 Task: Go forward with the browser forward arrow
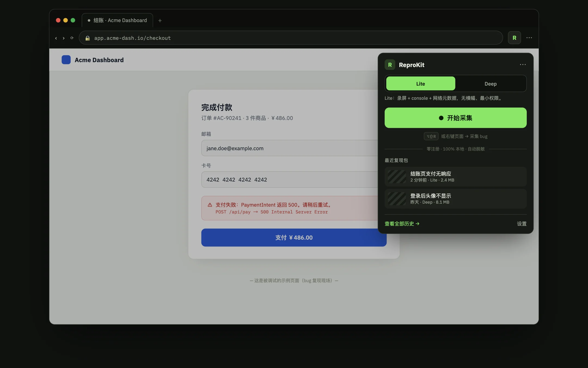pyautogui.click(x=64, y=38)
